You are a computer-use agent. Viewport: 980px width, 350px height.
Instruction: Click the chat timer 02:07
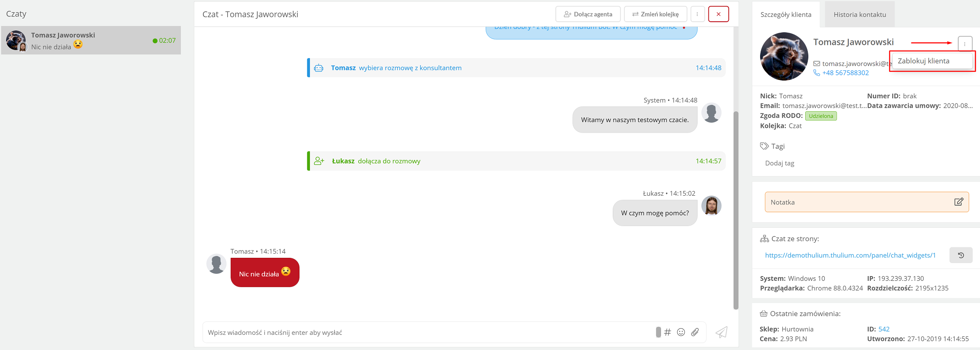click(167, 40)
